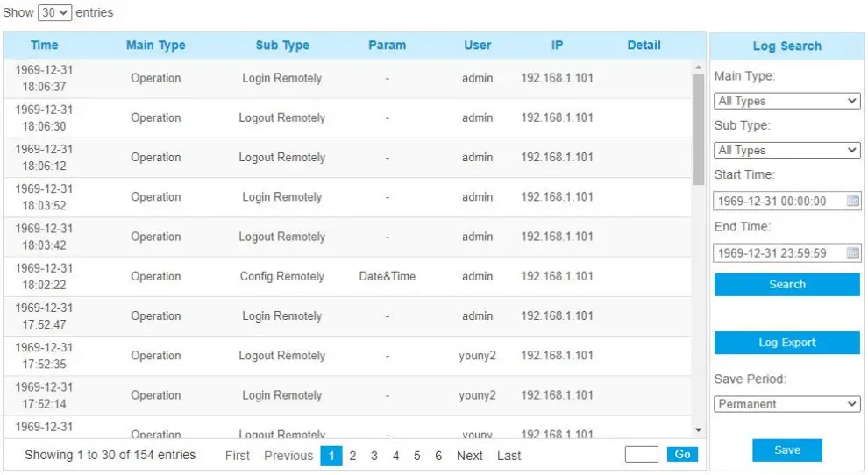Sort by the Main Type column header
This screenshot has width=868, height=475.
[155, 46]
